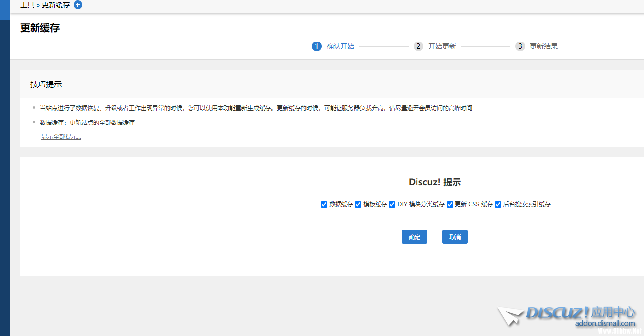Go to the 开始更新 step label
Screen dimensions: 644x336
point(442,46)
